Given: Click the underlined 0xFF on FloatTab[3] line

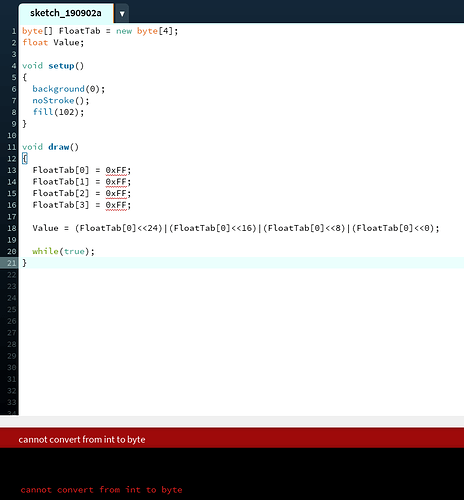Looking at the screenshot, I should tap(116, 205).
